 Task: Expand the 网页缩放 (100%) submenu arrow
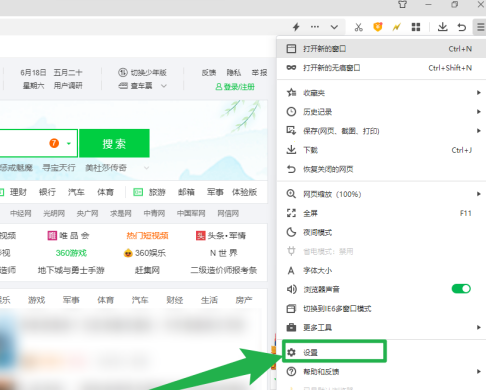tap(479, 194)
